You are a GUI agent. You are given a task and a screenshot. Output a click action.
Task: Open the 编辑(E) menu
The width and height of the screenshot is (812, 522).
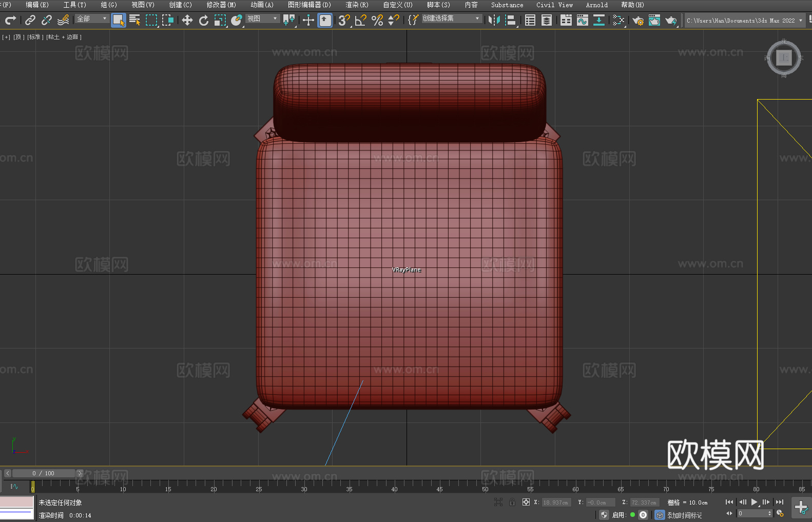[x=37, y=5]
